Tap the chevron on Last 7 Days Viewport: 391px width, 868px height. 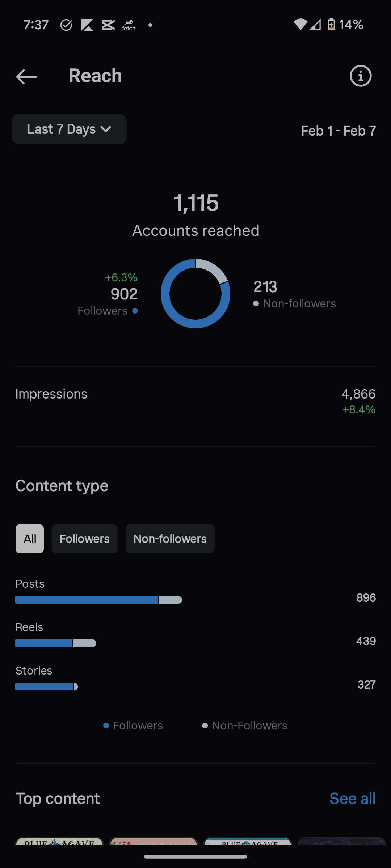click(106, 129)
